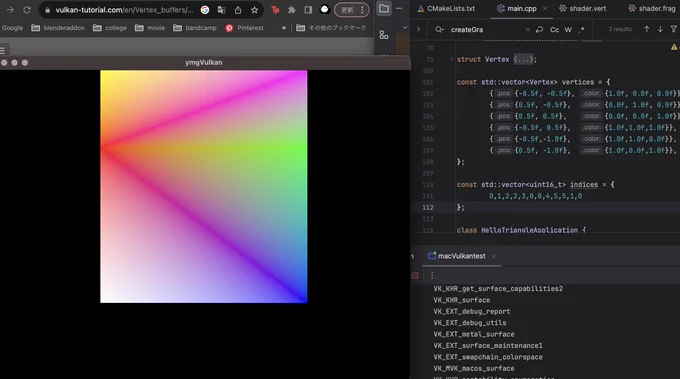Screen dimensions: 680x379
Task: Click the IDE minimize dash icon
Action: tap(399, 8)
